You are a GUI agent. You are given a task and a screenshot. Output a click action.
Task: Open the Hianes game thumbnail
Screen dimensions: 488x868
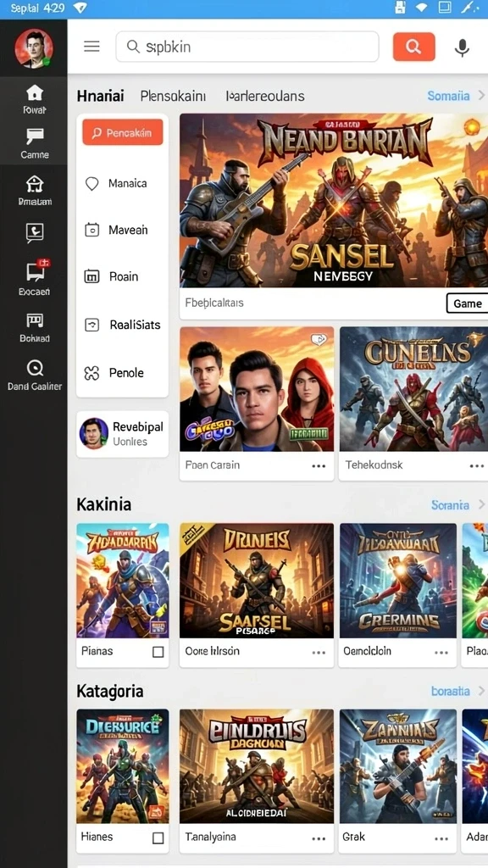123,766
